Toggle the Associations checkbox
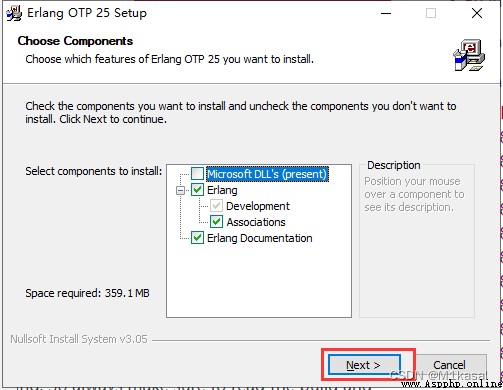This screenshot has height=390, width=503. pyautogui.click(x=216, y=222)
